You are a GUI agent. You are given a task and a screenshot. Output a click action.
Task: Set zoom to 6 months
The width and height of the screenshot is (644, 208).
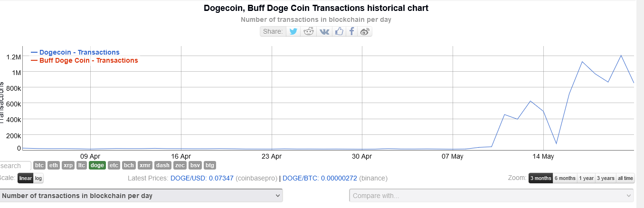coord(565,178)
